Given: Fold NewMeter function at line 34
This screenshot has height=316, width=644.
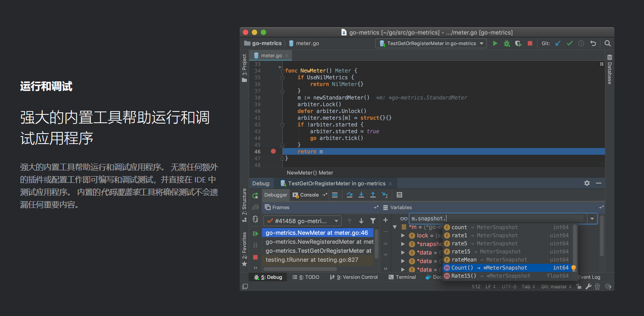Looking at the screenshot, I should pyautogui.click(x=283, y=71).
